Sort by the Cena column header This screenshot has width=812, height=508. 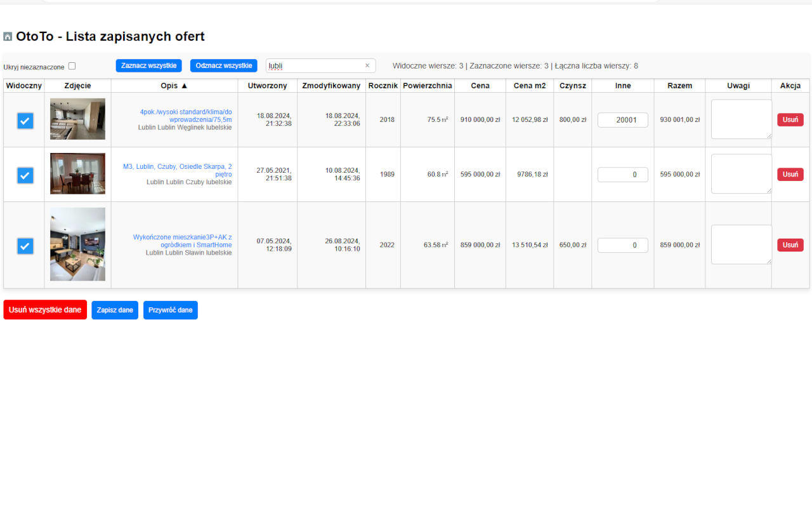coord(480,86)
